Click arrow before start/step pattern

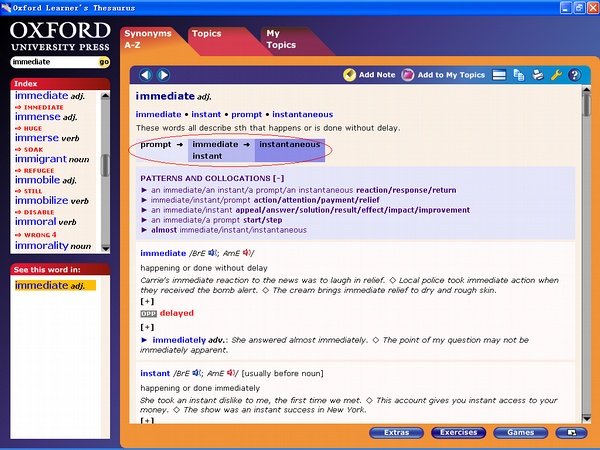[x=144, y=220]
